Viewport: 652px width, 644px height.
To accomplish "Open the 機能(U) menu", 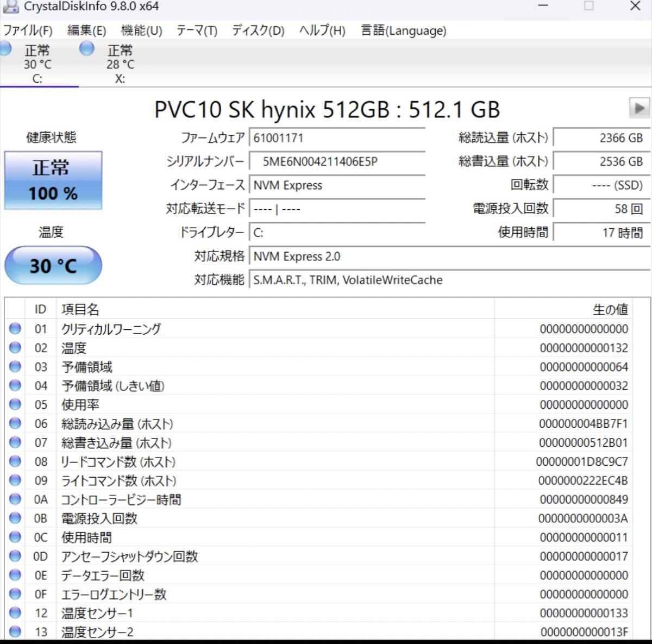I will [x=141, y=30].
